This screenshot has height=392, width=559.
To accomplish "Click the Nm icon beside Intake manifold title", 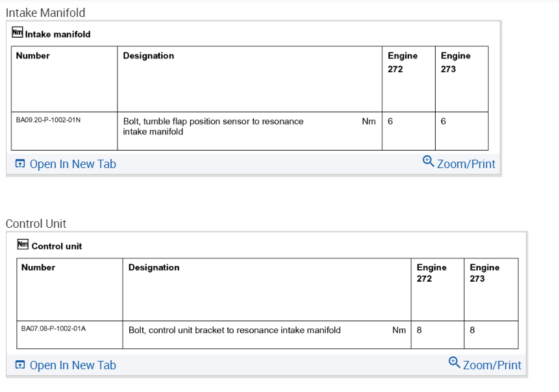I will coord(18,32).
